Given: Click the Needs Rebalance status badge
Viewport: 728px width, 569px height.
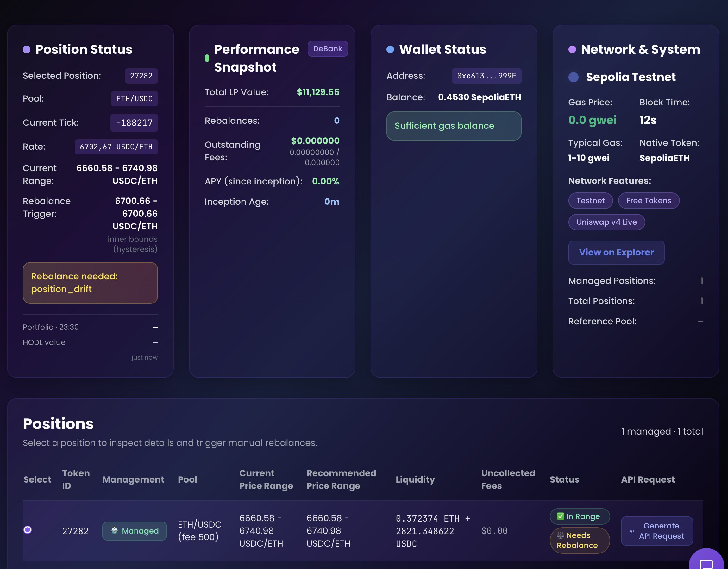Looking at the screenshot, I should 580,540.
